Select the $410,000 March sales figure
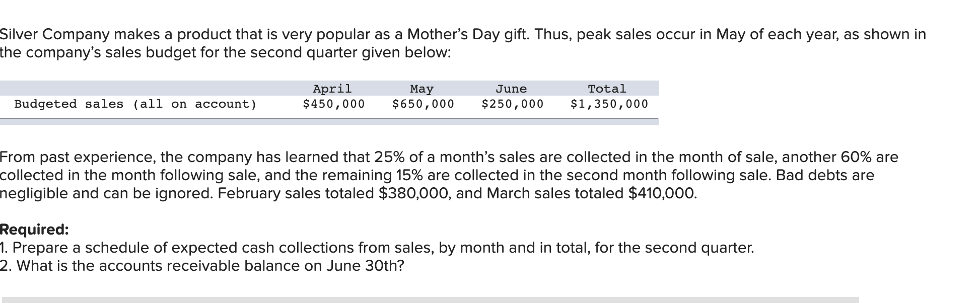This screenshot has width=980, height=303. coord(662,193)
